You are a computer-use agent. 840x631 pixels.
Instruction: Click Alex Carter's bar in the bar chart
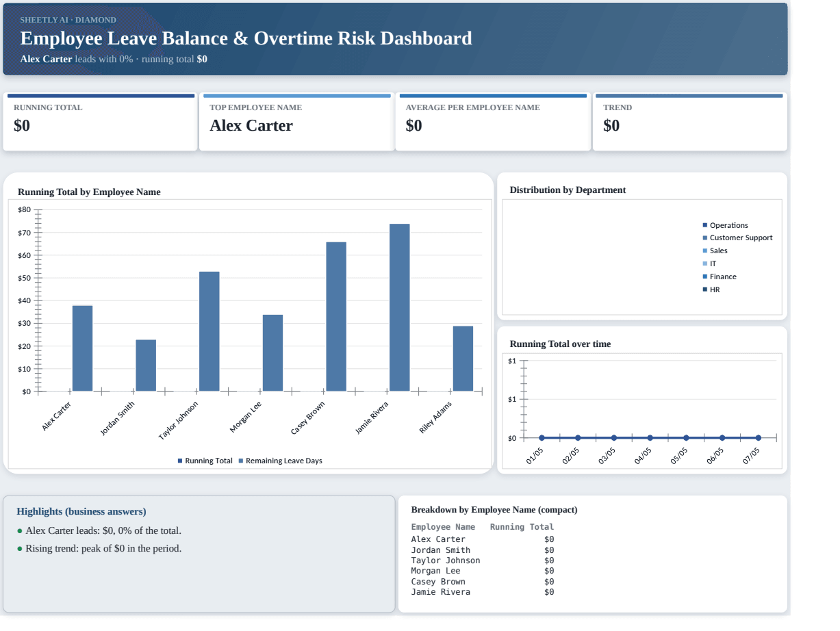click(83, 348)
